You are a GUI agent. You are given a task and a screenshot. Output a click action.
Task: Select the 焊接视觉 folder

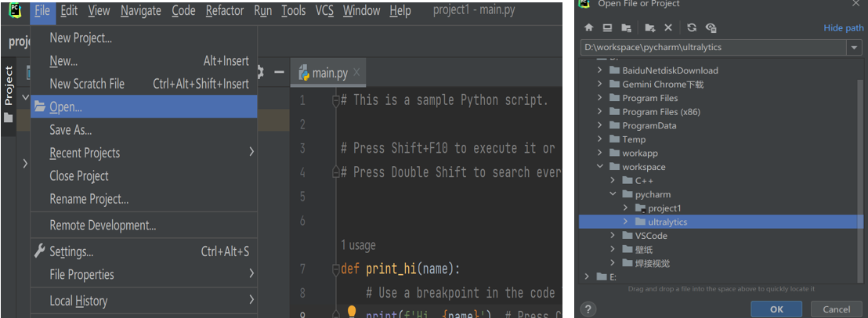(652, 263)
